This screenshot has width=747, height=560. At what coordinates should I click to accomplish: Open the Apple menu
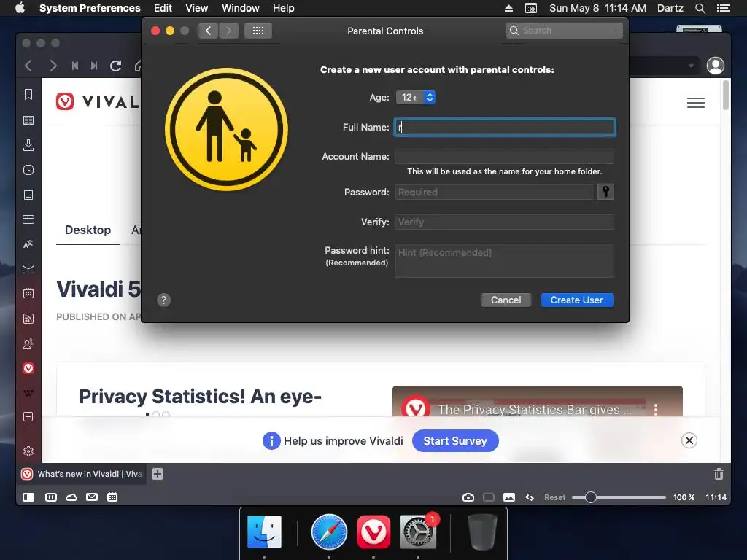(x=20, y=8)
